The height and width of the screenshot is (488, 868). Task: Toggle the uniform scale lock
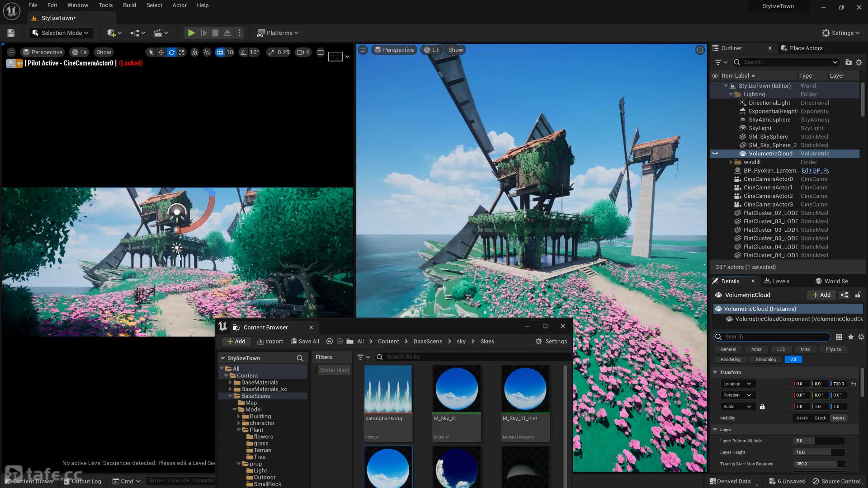[762, 407]
